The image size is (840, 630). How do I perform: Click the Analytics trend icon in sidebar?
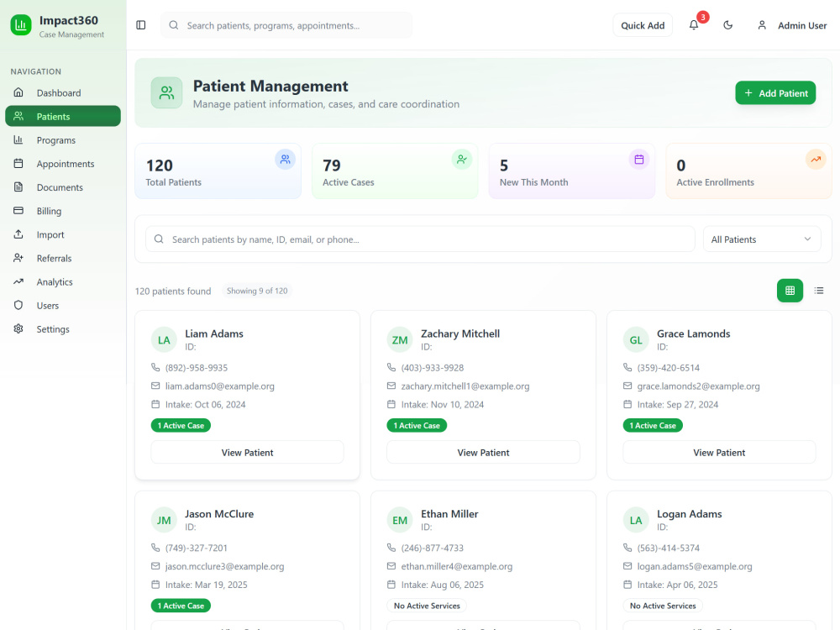(x=18, y=281)
